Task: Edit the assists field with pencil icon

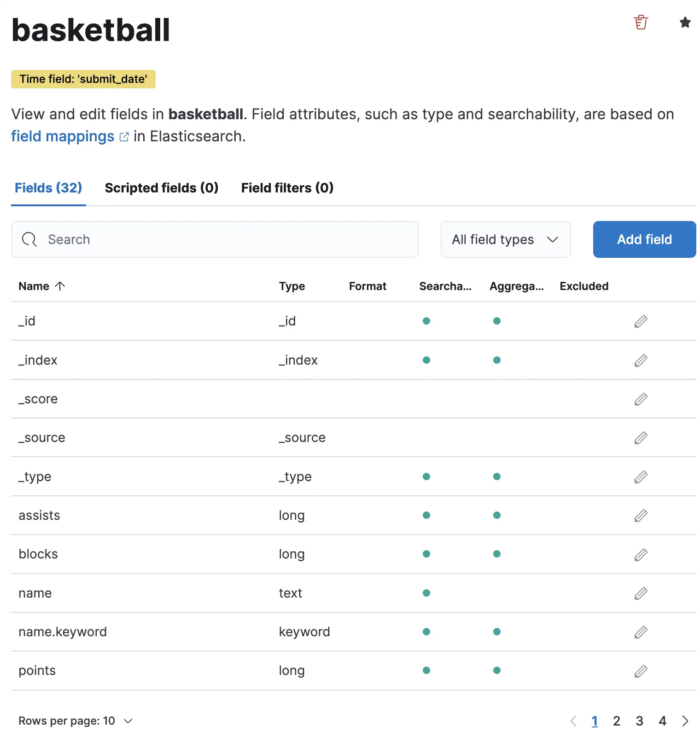Action: pyautogui.click(x=641, y=516)
